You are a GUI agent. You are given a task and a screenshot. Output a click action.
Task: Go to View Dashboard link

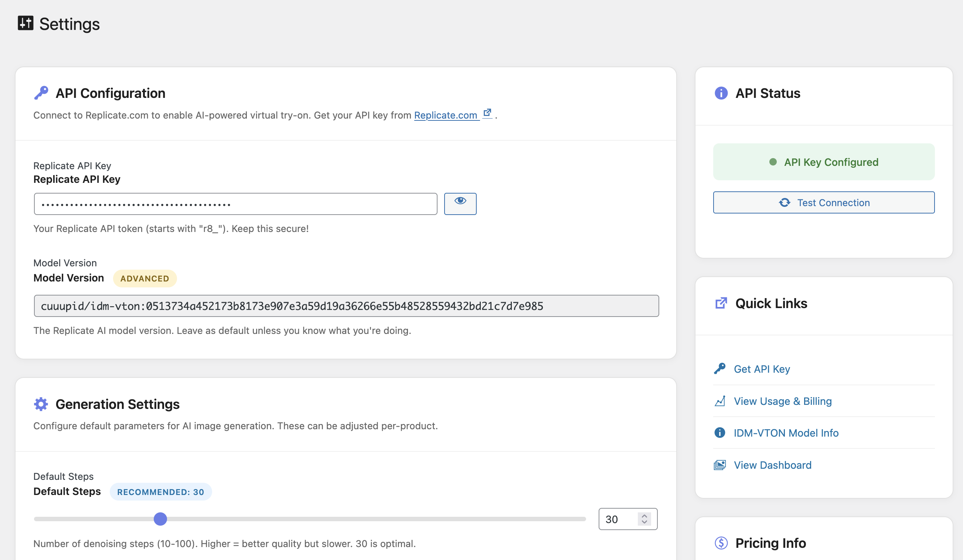[772, 465]
